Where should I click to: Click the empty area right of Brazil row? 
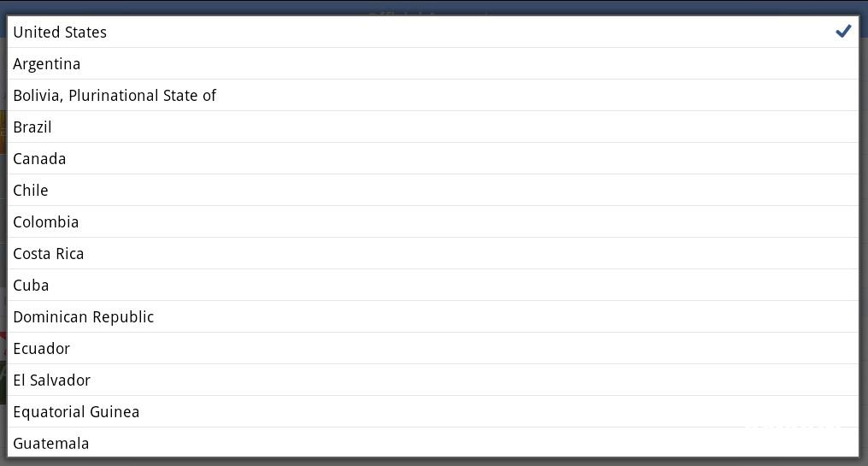513,127
